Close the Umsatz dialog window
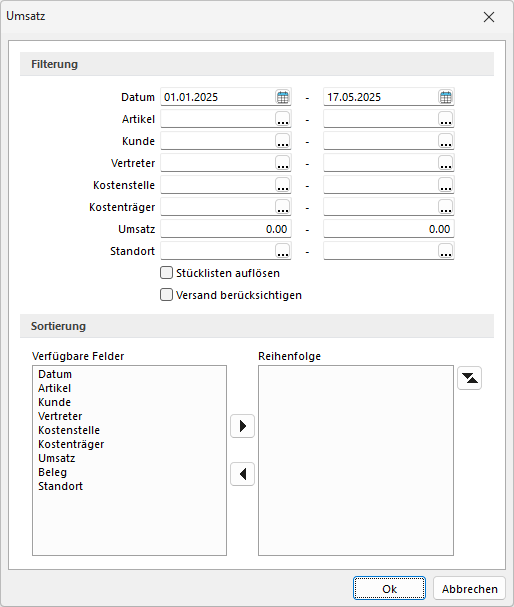Viewport: 514px width, 607px height. (x=489, y=17)
